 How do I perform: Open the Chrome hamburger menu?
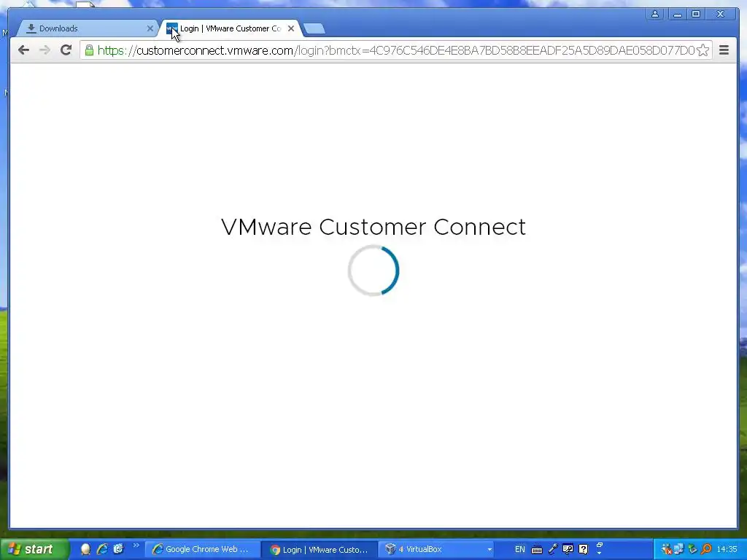click(x=724, y=50)
